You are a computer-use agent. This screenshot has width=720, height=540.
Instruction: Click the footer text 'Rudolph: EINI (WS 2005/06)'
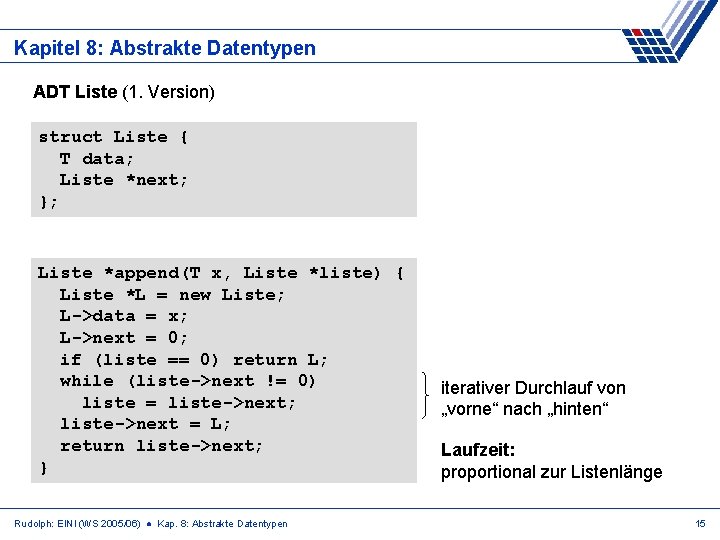point(77,524)
